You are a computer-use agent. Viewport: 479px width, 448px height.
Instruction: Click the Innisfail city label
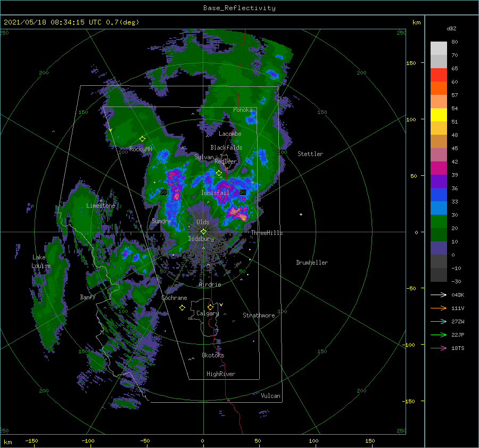[215, 193]
